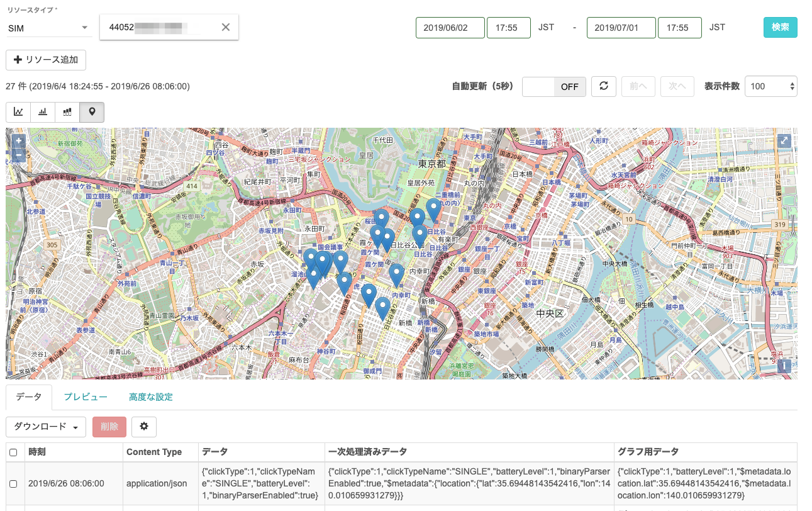The width and height of the screenshot is (812, 511).
Task: Expand map to fullscreen
Action: tap(784, 141)
